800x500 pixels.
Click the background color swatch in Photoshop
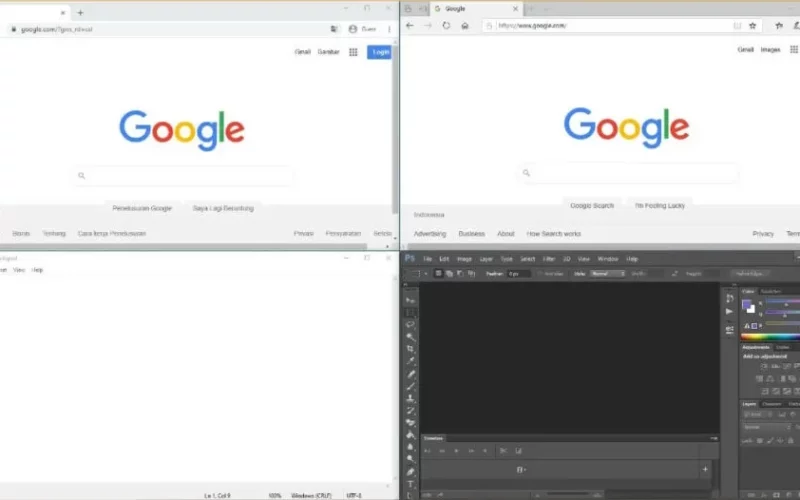pyautogui.click(x=751, y=309)
